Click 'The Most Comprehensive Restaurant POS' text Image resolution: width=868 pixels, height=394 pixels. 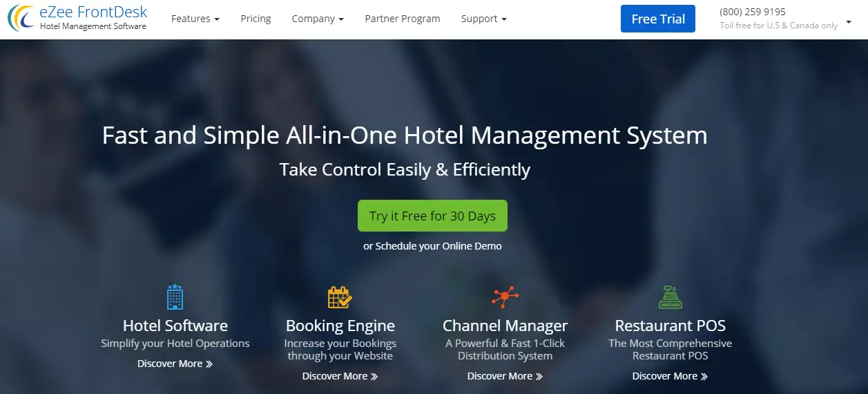click(x=671, y=350)
